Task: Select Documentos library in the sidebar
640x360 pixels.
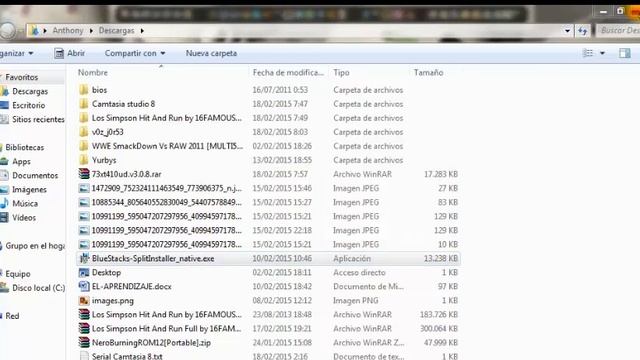Action: click(x=35, y=176)
